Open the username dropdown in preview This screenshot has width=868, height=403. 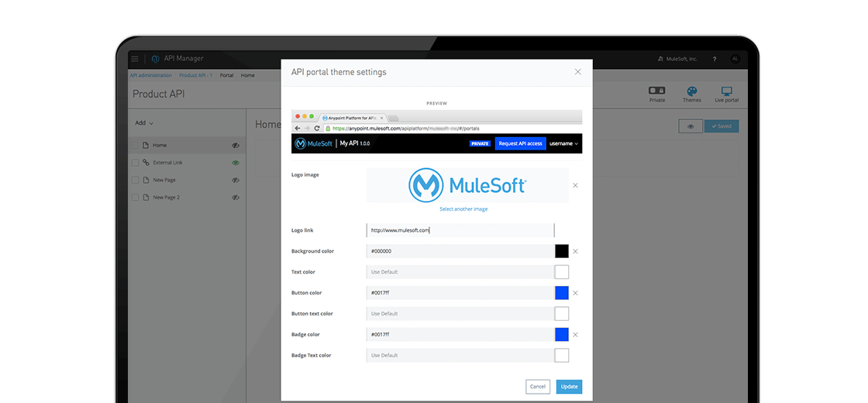point(563,143)
